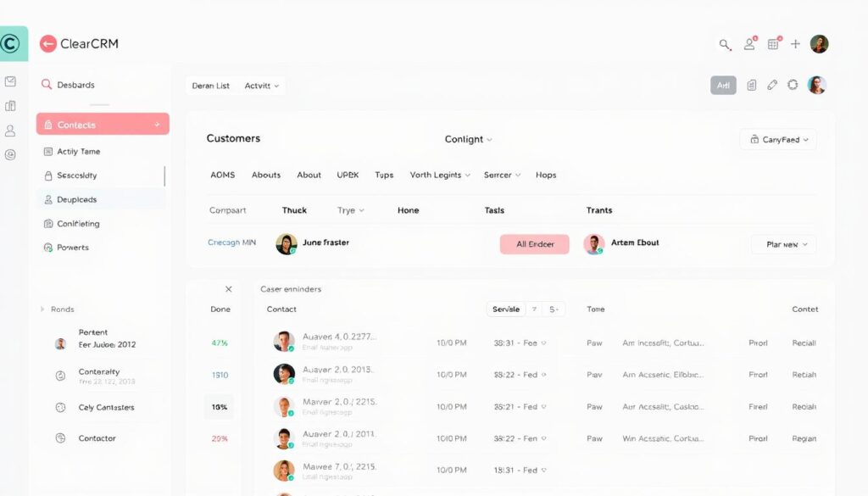
Task: Switch to the Abouts tab
Action: (265, 175)
